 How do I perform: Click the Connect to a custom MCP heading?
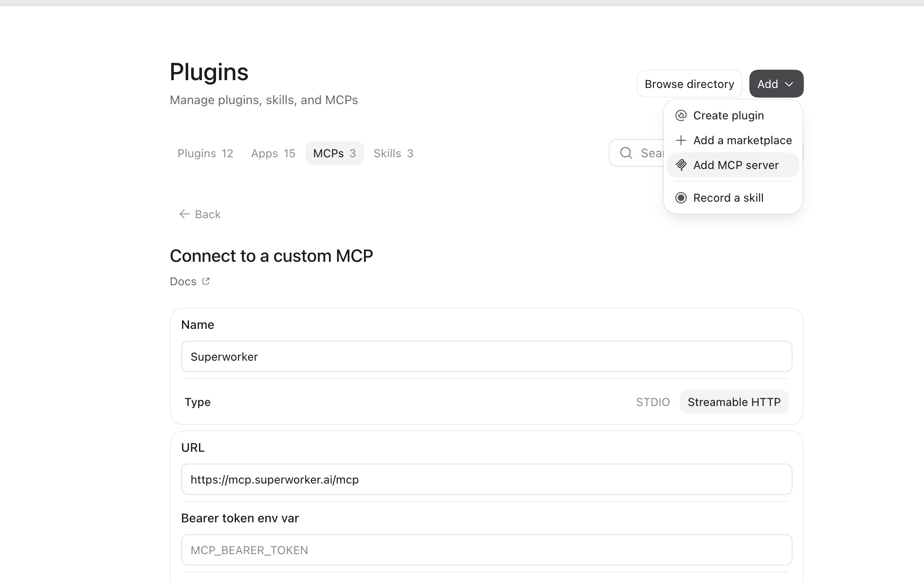pos(271,256)
